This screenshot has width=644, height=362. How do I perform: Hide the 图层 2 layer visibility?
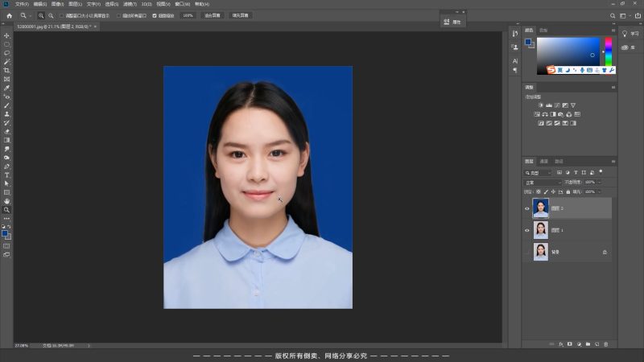click(527, 208)
